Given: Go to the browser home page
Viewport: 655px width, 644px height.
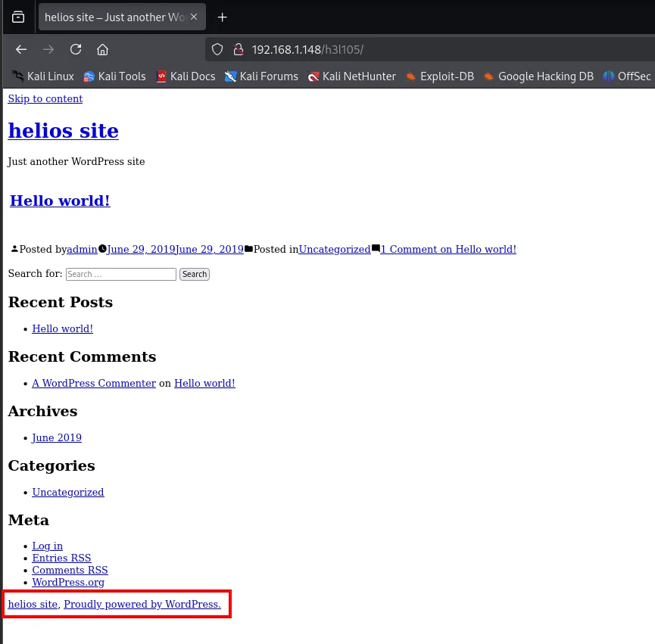Looking at the screenshot, I should click(102, 50).
